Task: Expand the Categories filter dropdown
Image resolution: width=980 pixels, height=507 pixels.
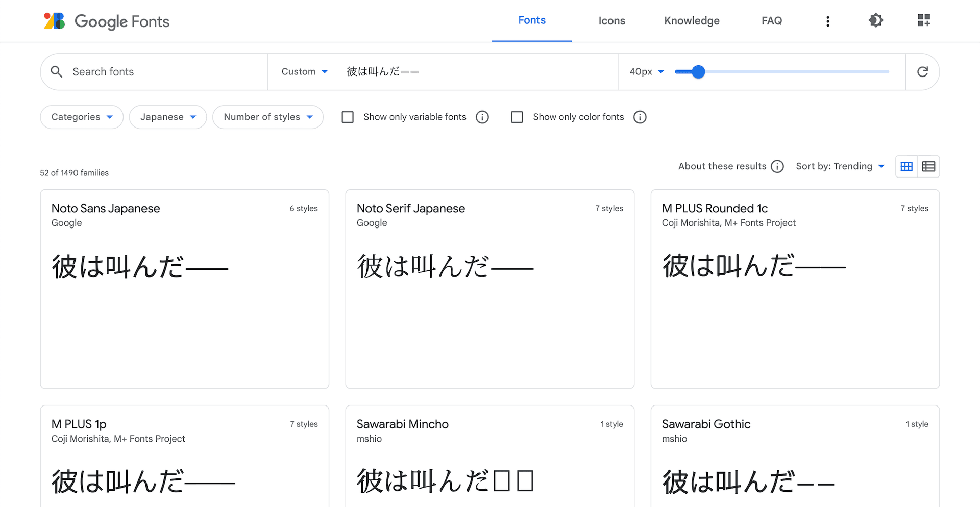Action: click(82, 117)
